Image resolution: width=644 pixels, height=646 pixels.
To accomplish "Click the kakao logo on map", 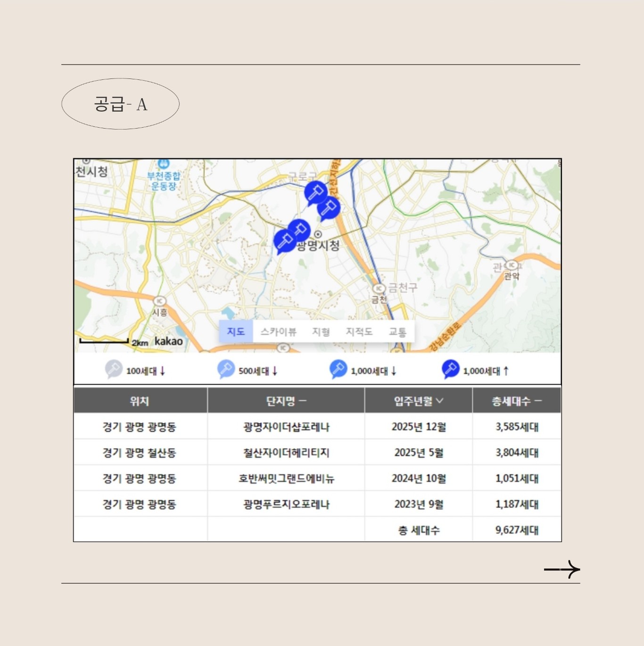I will [169, 341].
